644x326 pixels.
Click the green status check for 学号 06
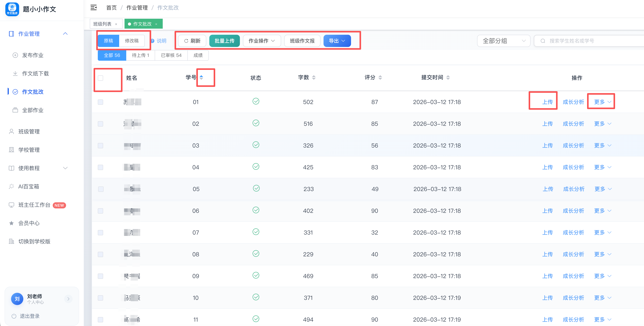[x=256, y=210]
